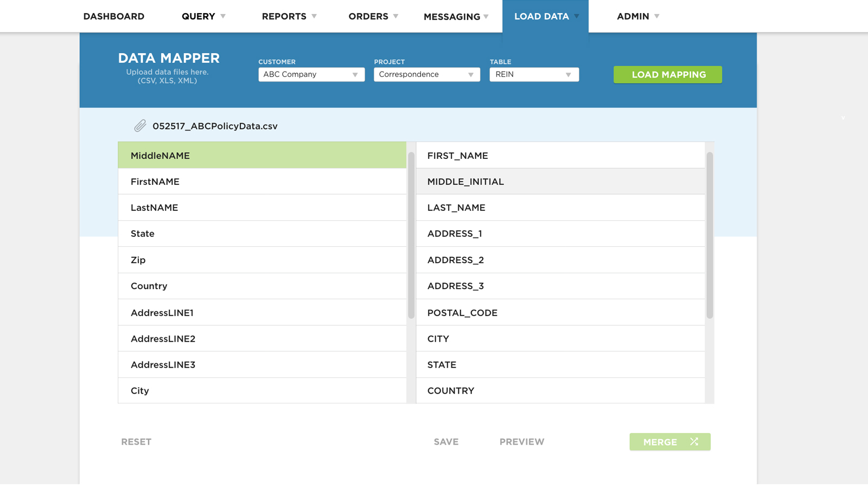The height and width of the screenshot is (488, 868).
Task: Select the AddressLINE1 source field
Action: pyautogui.click(x=262, y=312)
